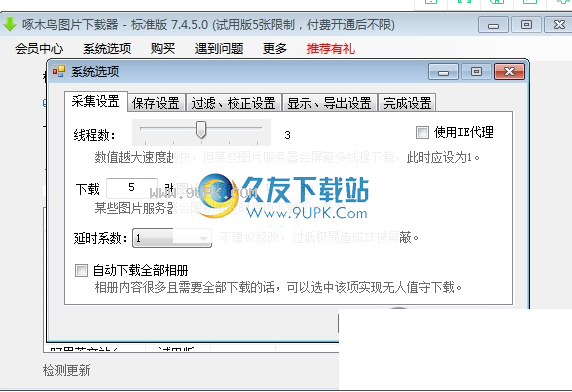This screenshot has height=392, width=572.
Task: Maximize the 啄木鸟图片下载器 main window
Action: point(526,25)
